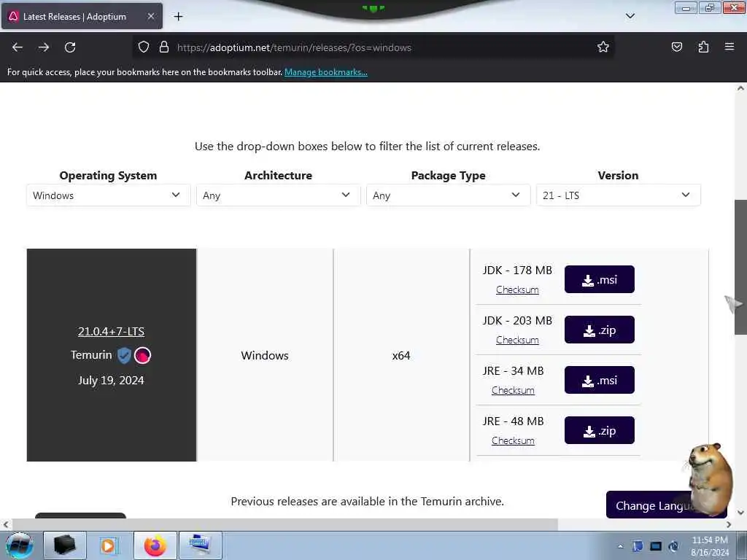
Task: Download the JDK 203 MB .zip archive
Action: click(x=600, y=330)
